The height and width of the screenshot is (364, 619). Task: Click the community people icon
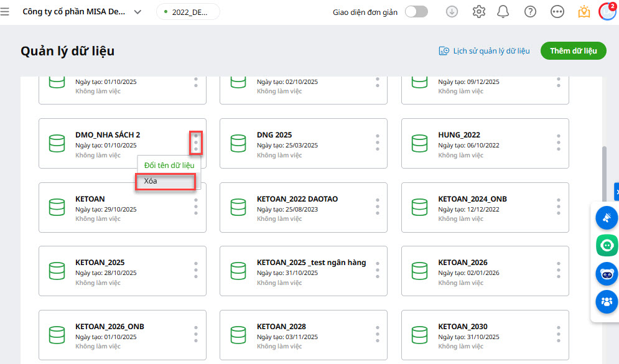point(606,302)
